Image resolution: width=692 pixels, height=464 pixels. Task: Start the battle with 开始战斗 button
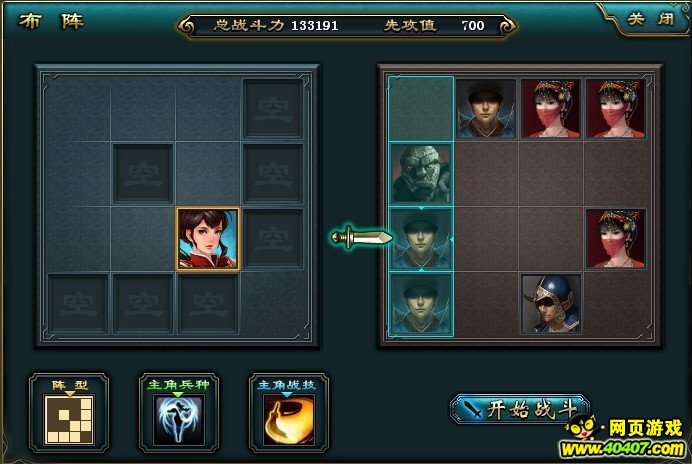point(520,409)
